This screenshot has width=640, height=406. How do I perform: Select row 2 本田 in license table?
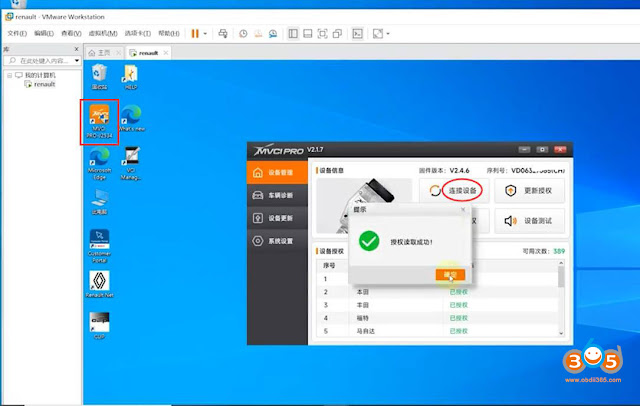437,292
